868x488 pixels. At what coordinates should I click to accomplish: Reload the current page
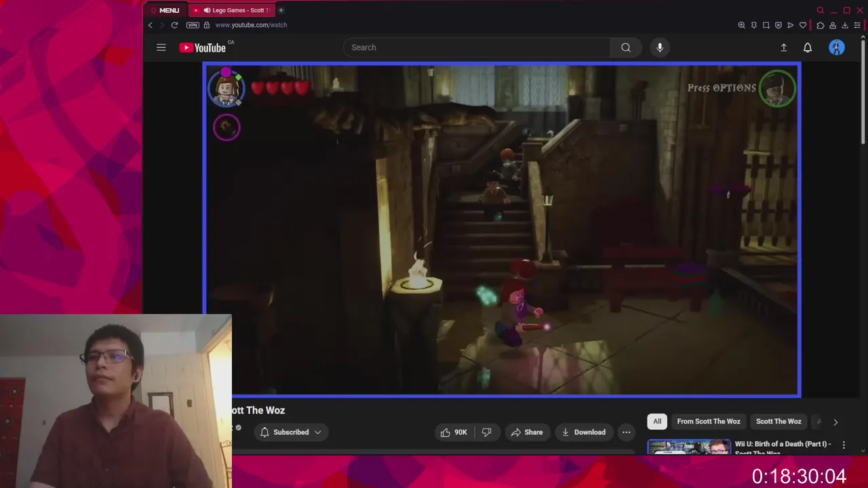(174, 25)
